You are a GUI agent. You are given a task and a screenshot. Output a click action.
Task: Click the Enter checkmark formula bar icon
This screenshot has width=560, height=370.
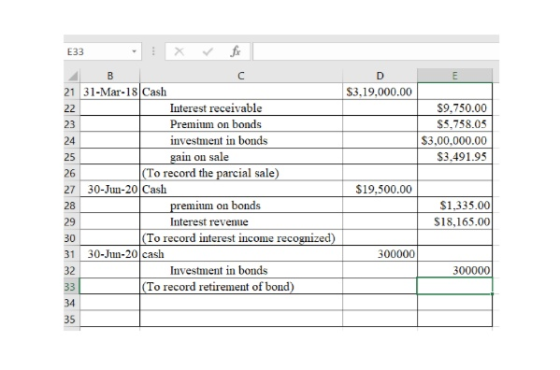(208, 52)
